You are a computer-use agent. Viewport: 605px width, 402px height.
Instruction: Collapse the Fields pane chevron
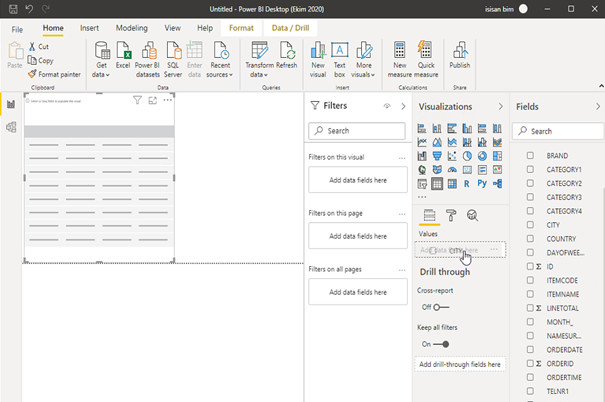click(x=598, y=106)
